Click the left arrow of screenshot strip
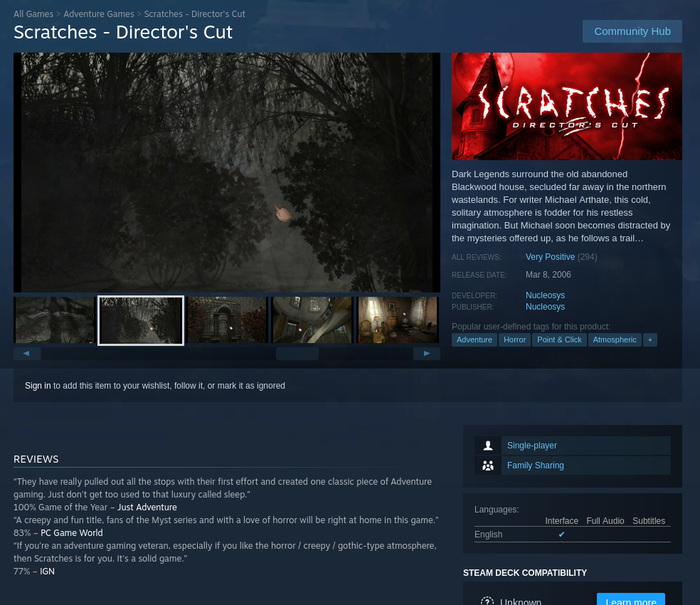This screenshot has width=700, height=605. coord(27,354)
